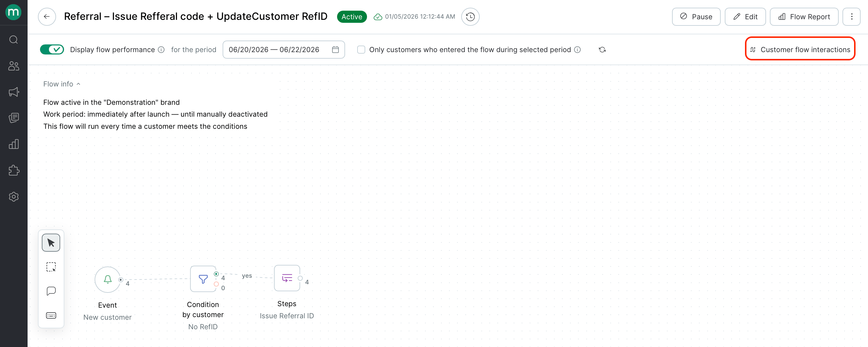This screenshot has height=347, width=868.
Task: Click Customer flow interactions
Action: (x=800, y=49)
